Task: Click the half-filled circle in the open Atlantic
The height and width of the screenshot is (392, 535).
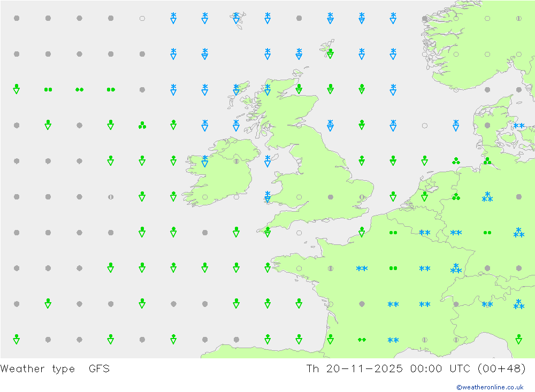Action: click(111, 197)
